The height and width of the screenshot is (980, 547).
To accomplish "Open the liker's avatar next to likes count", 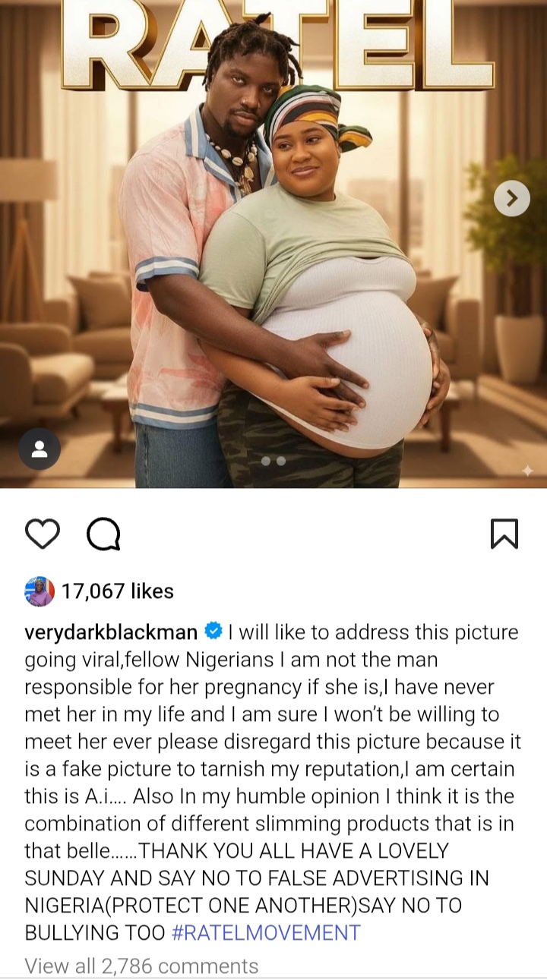I will pyautogui.click(x=40, y=591).
